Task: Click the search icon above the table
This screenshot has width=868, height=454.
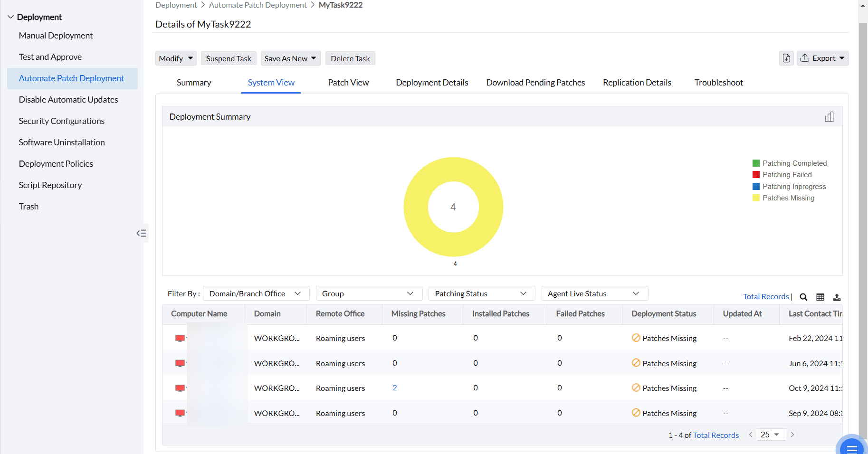Action: [x=803, y=297]
